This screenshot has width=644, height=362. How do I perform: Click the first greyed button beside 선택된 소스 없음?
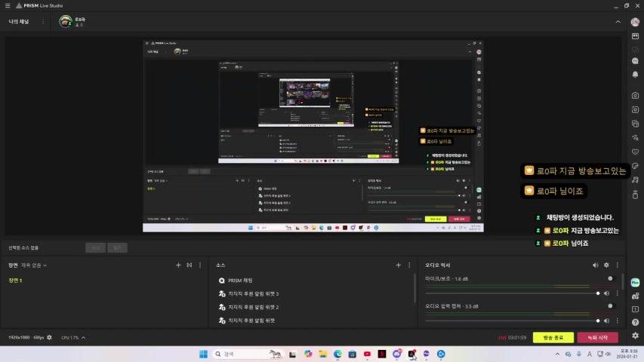click(x=96, y=247)
